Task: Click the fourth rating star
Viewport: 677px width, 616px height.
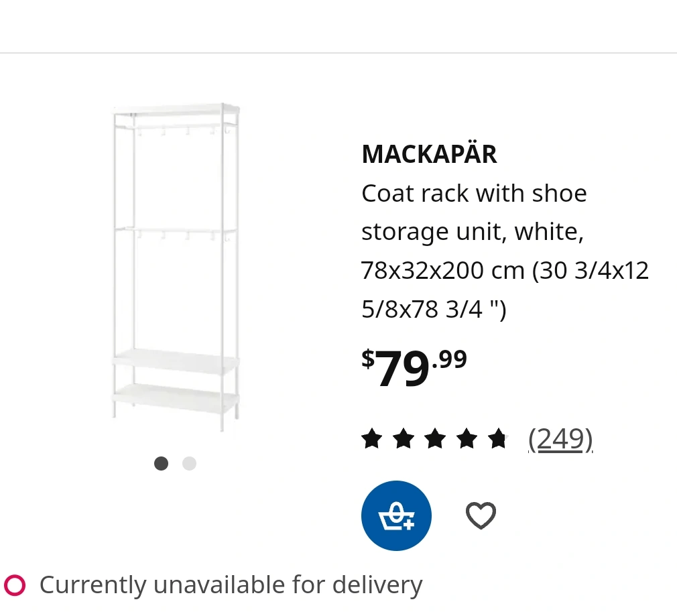Action: (x=467, y=439)
